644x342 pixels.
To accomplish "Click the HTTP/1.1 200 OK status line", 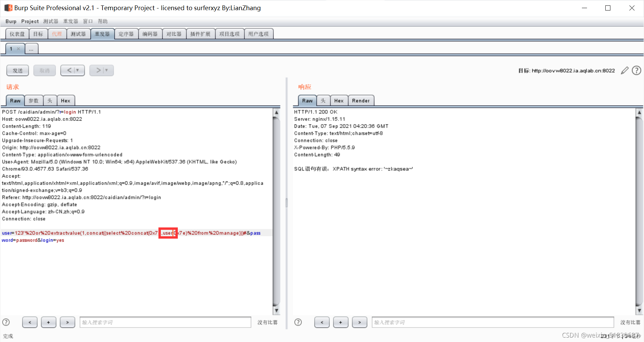I will pos(316,112).
